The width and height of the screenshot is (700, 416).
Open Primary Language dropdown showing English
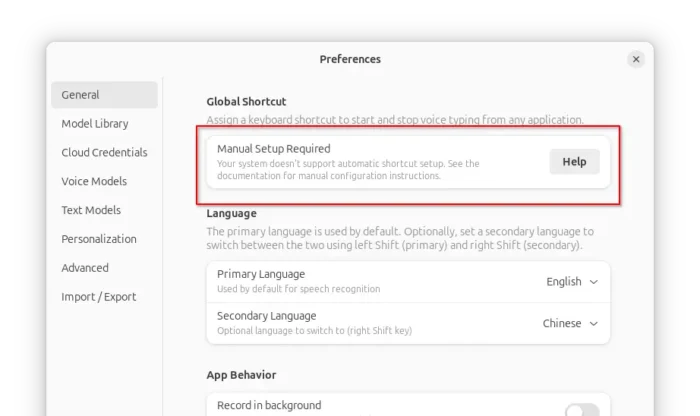pyautogui.click(x=571, y=282)
